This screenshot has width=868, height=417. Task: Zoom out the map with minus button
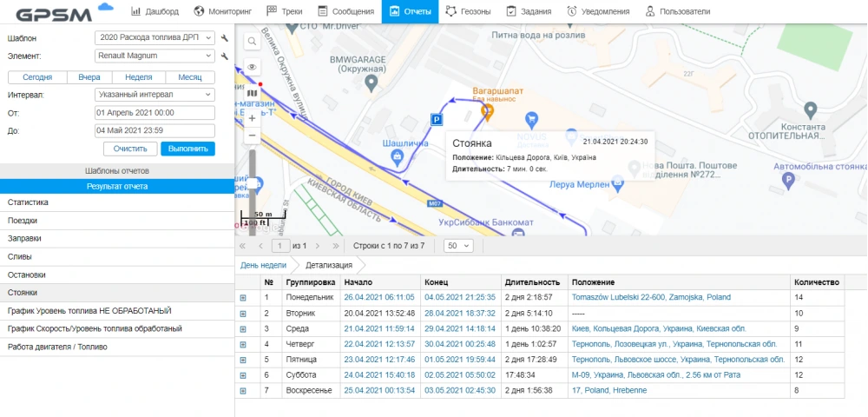(252, 136)
